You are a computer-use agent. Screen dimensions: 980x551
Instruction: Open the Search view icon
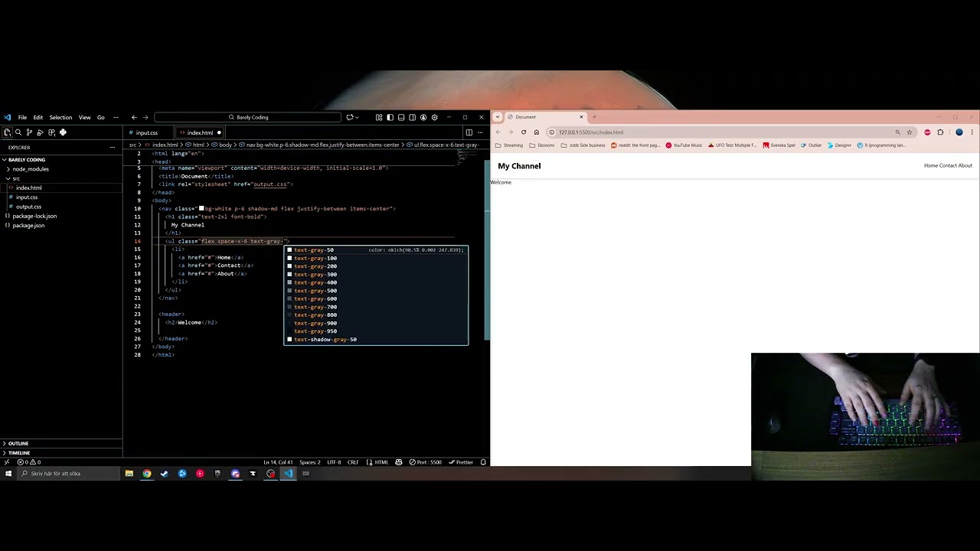(18, 132)
